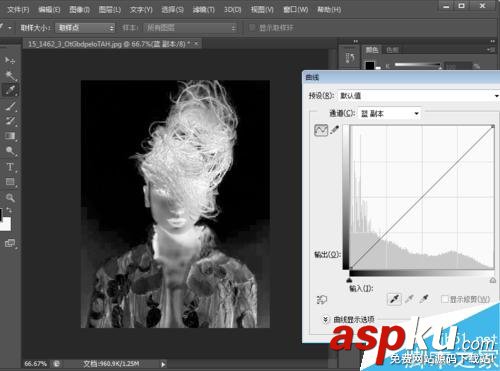Click the K slider in Color panel

coord(417,65)
